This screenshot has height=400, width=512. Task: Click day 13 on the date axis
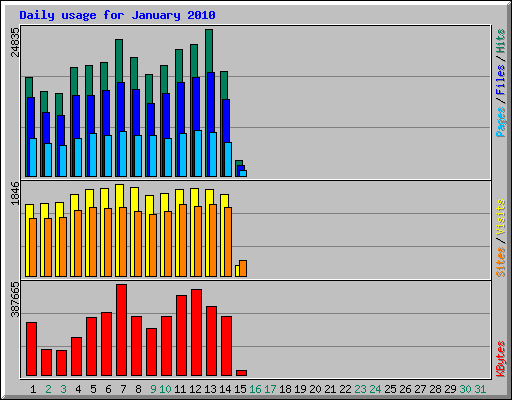coord(210,389)
